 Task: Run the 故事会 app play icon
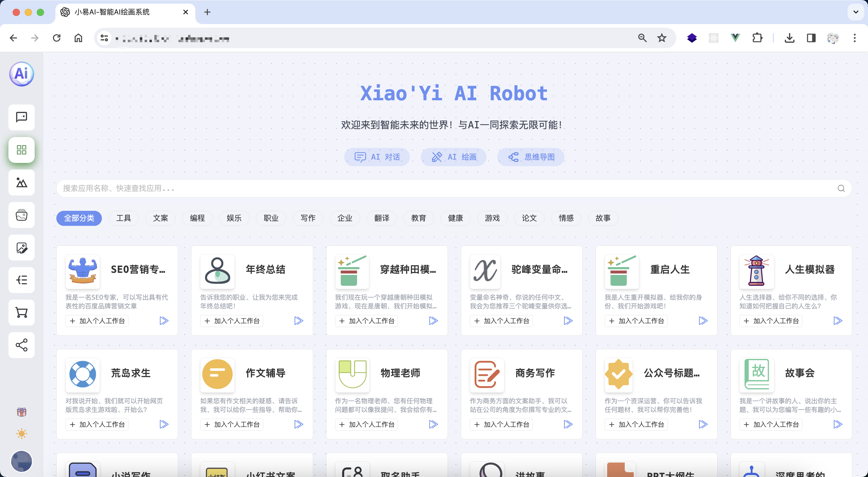click(x=838, y=425)
